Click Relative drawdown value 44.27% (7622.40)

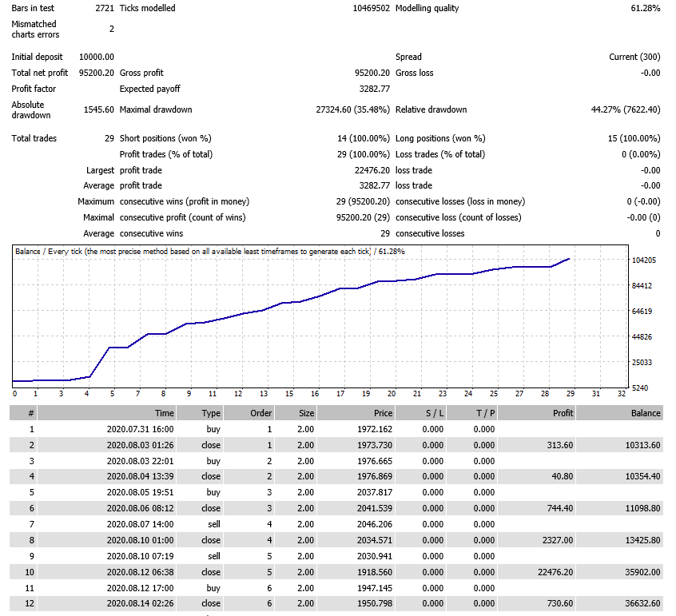click(x=626, y=109)
